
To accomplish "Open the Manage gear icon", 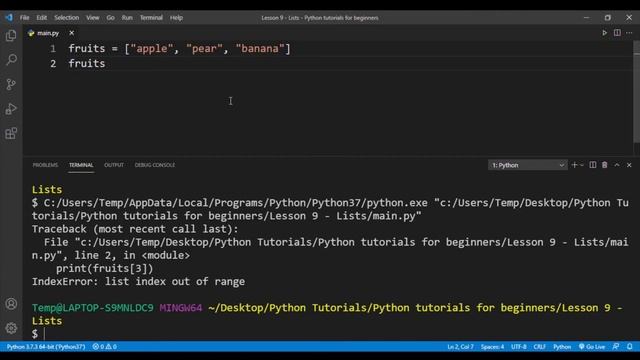I will 11,328.
